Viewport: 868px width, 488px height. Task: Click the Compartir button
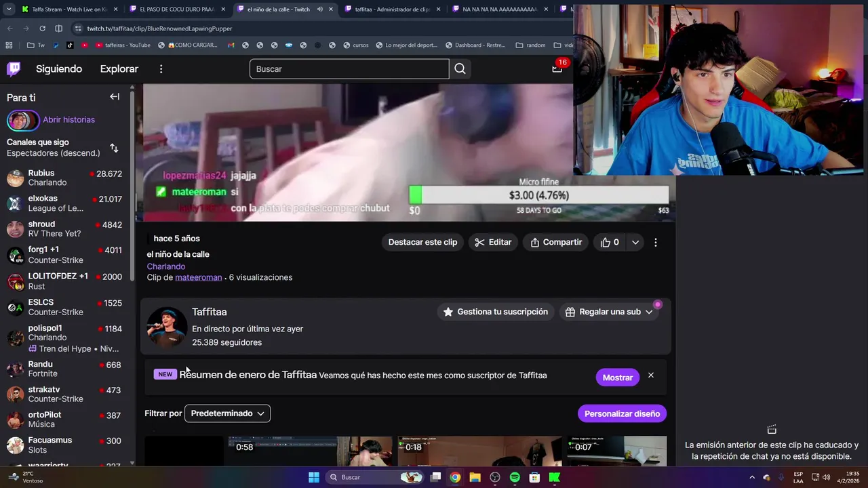pyautogui.click(x=556, y=242)
